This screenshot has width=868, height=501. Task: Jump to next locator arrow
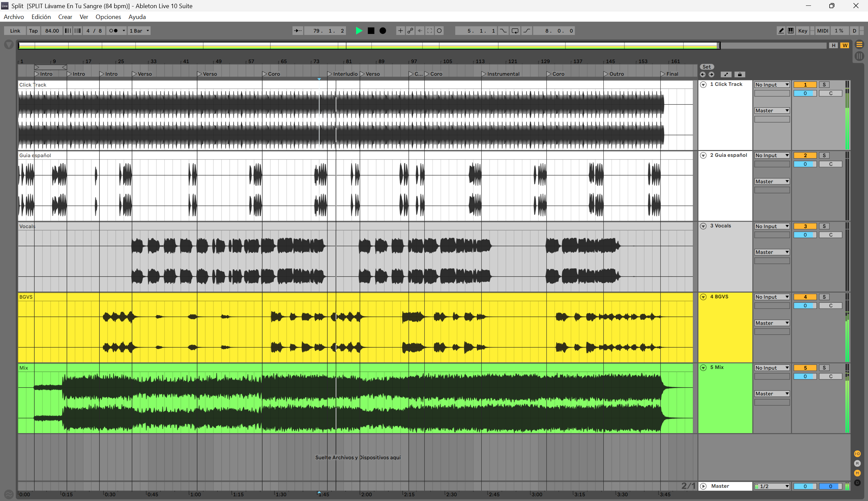click(711, 74)
